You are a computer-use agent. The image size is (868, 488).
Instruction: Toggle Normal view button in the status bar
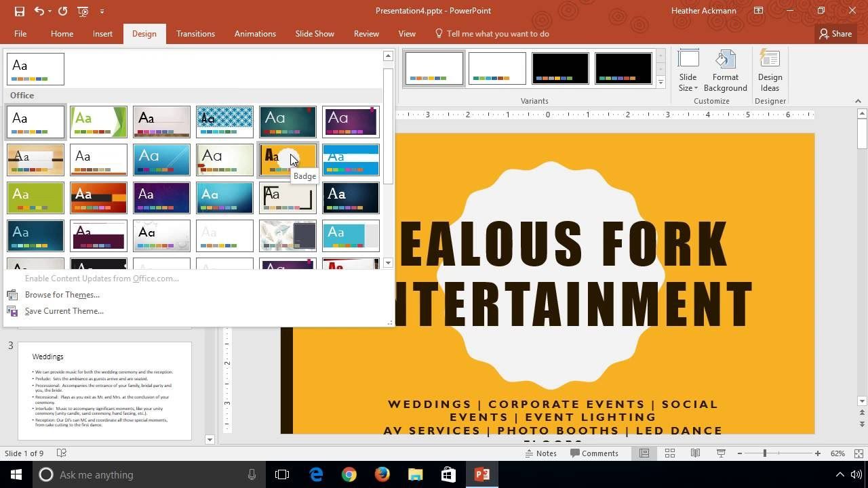[644, 453]
